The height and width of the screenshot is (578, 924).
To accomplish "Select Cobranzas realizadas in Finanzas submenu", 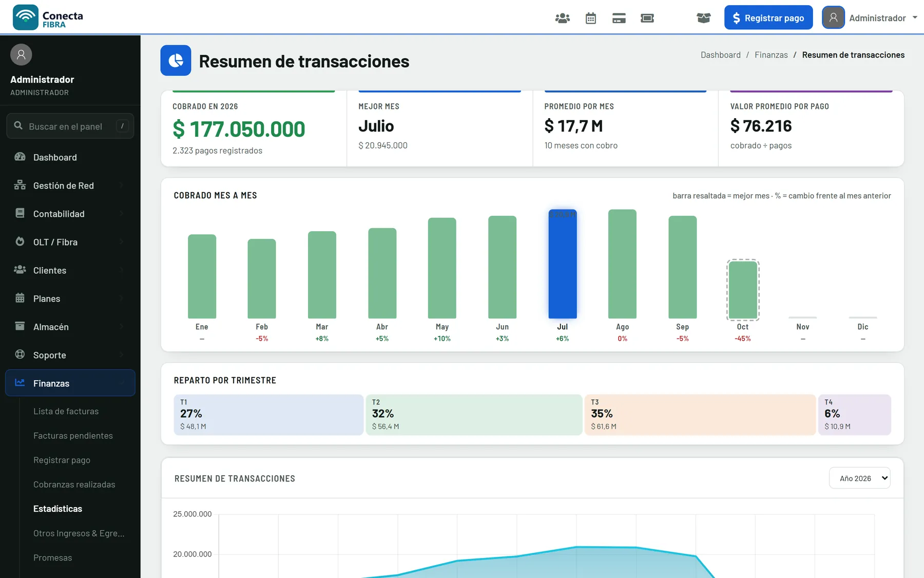I will 74,484.
